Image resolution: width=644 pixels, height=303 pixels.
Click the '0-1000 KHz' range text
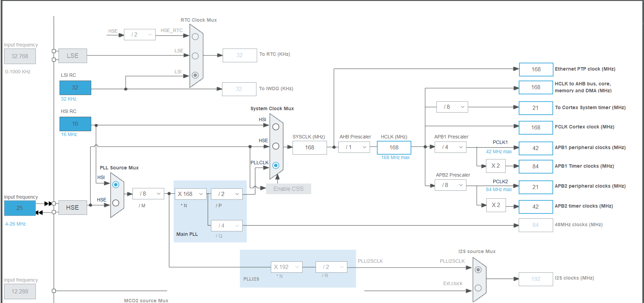pyautogui.click(x=18, y=72)
